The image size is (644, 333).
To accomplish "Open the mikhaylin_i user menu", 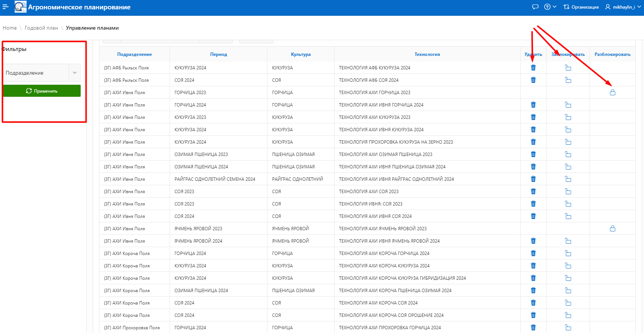I will click(x=623, y=7).
